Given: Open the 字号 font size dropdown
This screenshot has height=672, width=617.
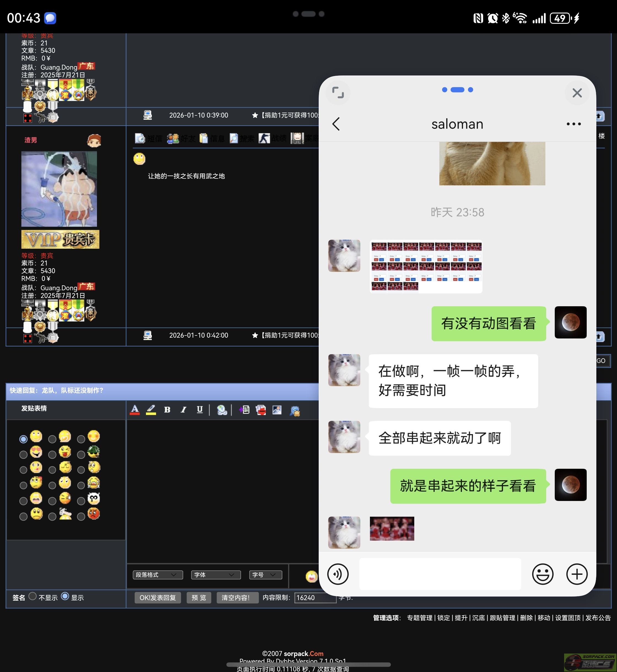Looking at the screenshot, I should click(x=266, y=575).
